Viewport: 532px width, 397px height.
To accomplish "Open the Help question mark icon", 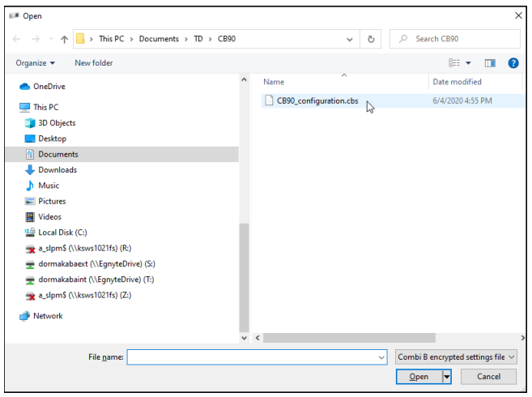I will (x=513, y=63).
